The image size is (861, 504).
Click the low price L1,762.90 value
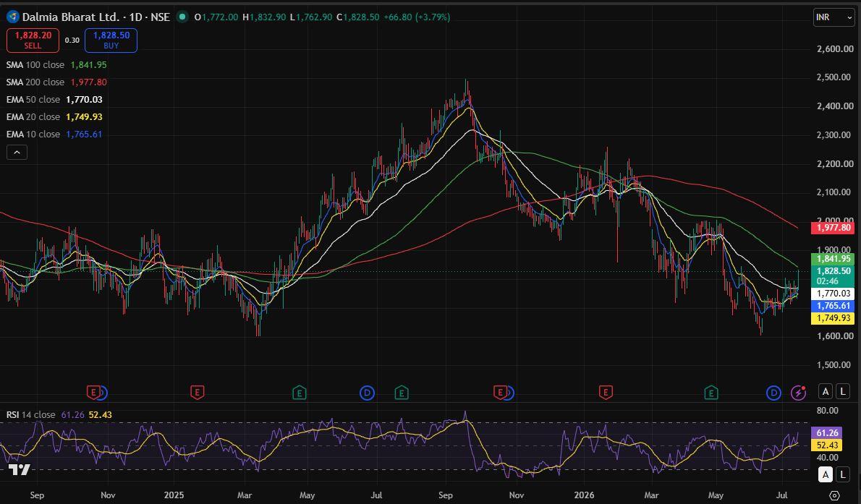point(311,17)
